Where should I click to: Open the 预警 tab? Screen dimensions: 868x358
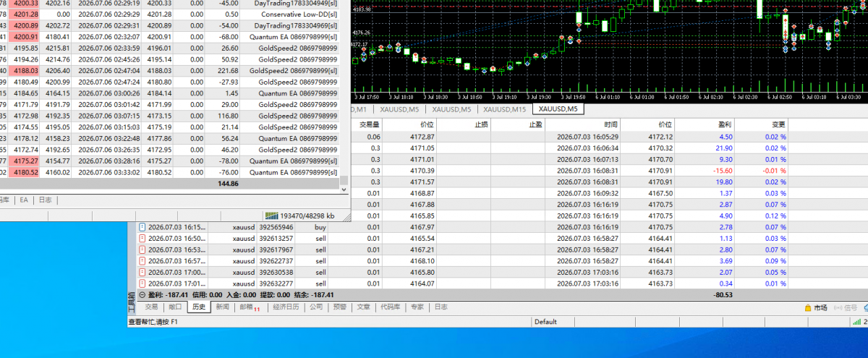339,307
